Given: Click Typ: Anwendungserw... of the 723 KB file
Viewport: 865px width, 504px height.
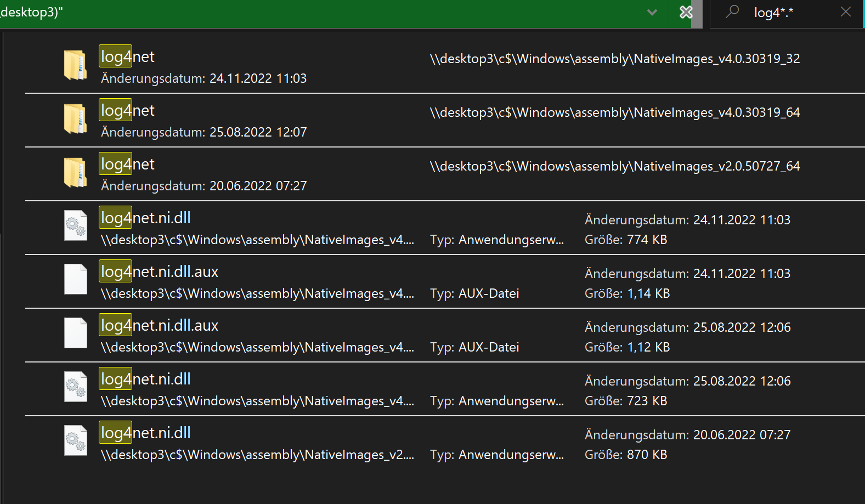Looking at the screenshot, I should pos(497,401).
